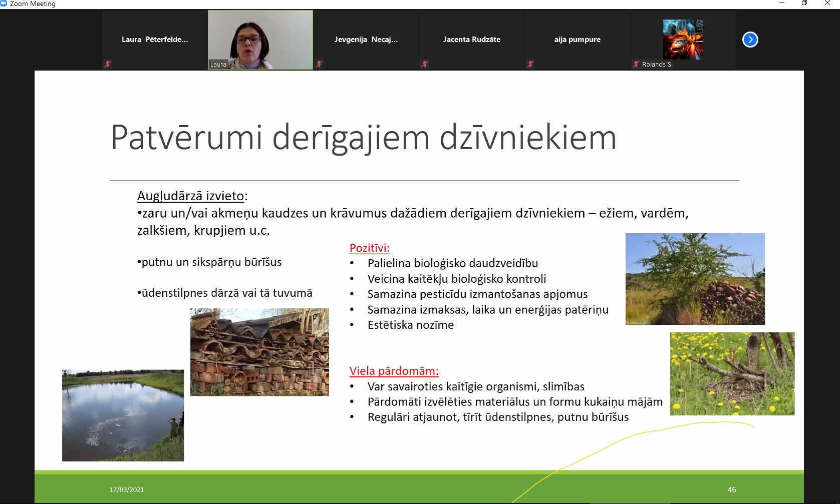Select Laura Pēterfelde participant tile
The width and height of the screenshot is (840, 504).
tap(155, 40)
